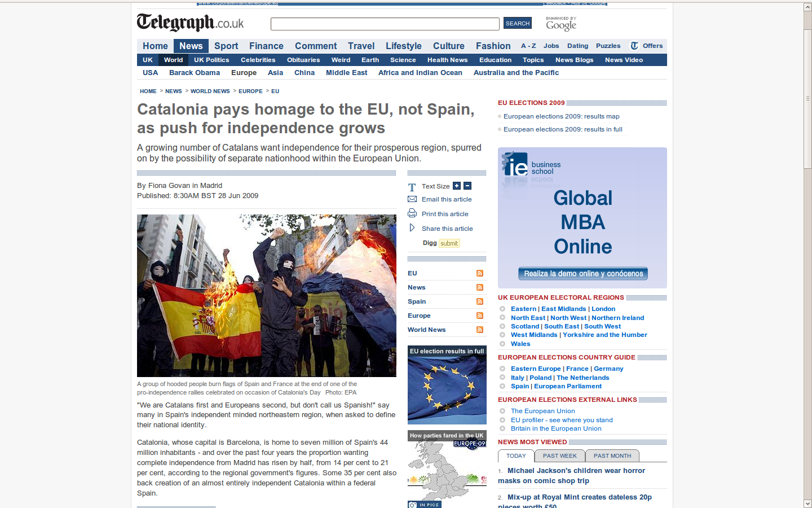Switch to the Past Week tab
Viewport: 812px width, 508px height.
[x=559, y=456]
